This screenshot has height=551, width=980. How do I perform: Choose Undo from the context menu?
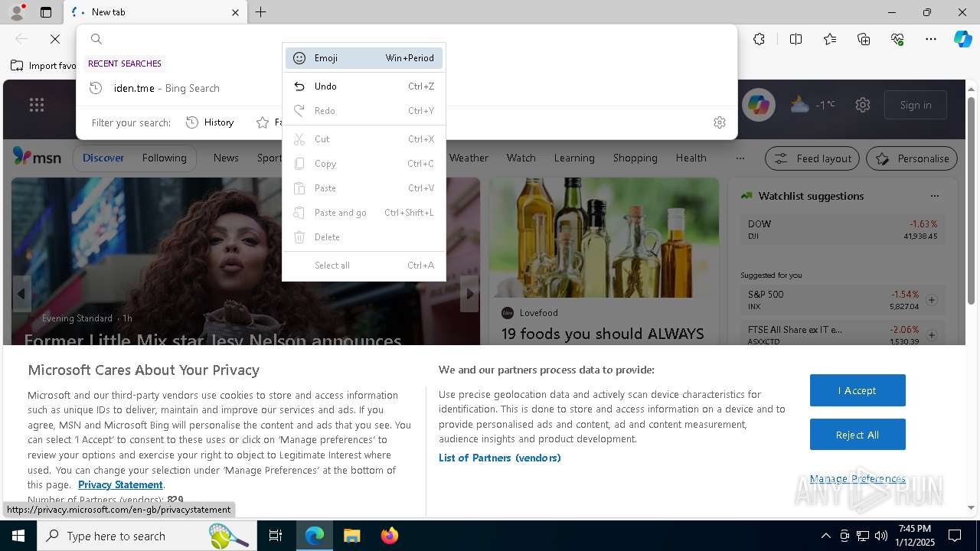click(364, 86)
